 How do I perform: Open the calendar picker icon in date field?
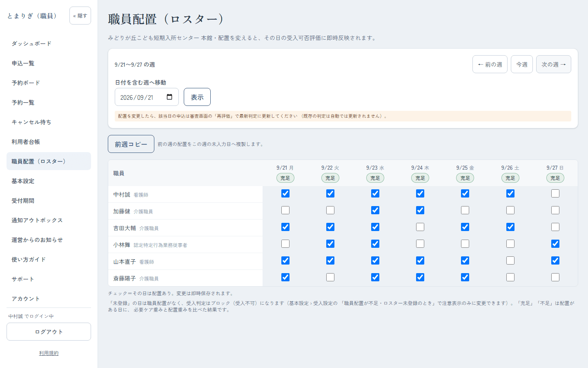coord(169,97)
